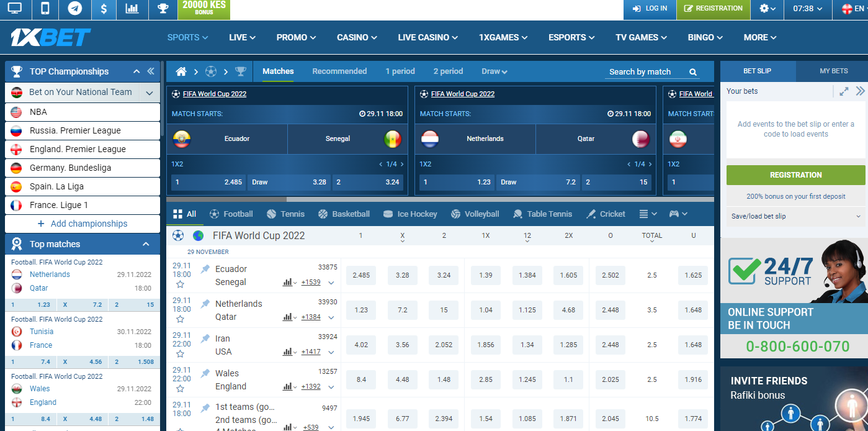Expand bet slip with the arrows icon
Image resolution: width=868 pixels, height=431 pixels.
tap(844, 91)
